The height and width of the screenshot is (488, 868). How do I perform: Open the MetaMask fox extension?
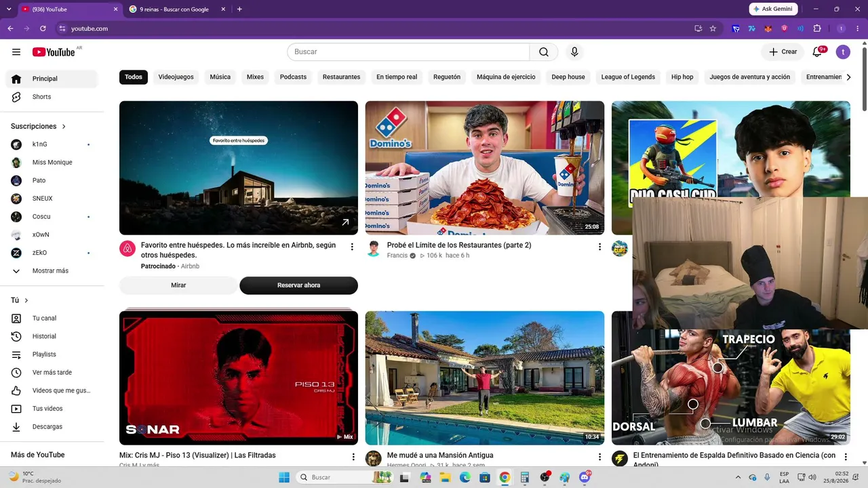pyautogui.click(x=768, y=28)
